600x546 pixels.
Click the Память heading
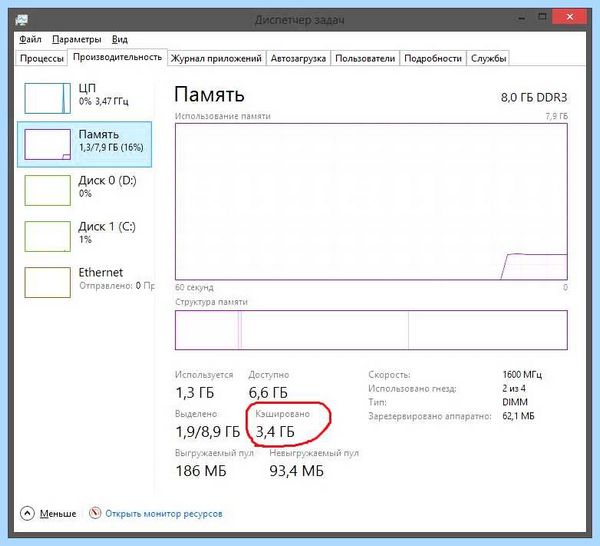(209, 95)
